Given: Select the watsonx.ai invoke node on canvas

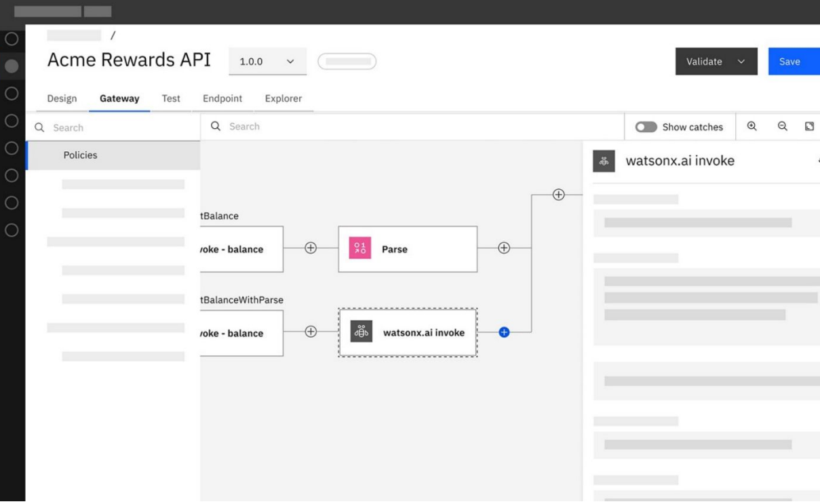Looking at the screenshot, I should tap(408, 332).
